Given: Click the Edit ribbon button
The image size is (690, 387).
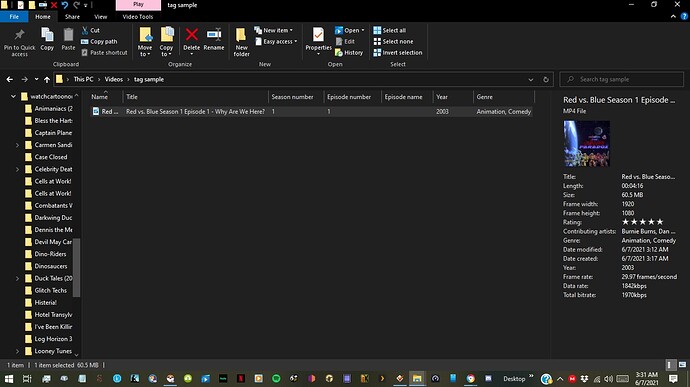Looking at the screenshot, I should 345,41.
